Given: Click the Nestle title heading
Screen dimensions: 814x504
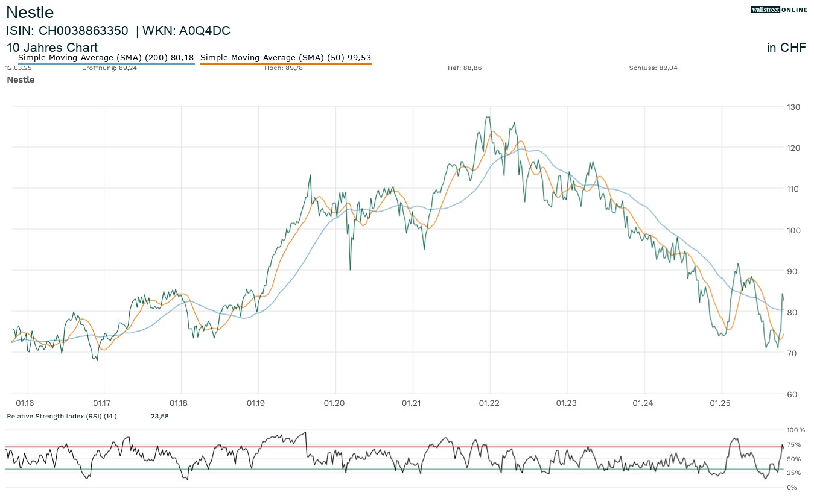Looking at the screenshot, I should point(30,12).
